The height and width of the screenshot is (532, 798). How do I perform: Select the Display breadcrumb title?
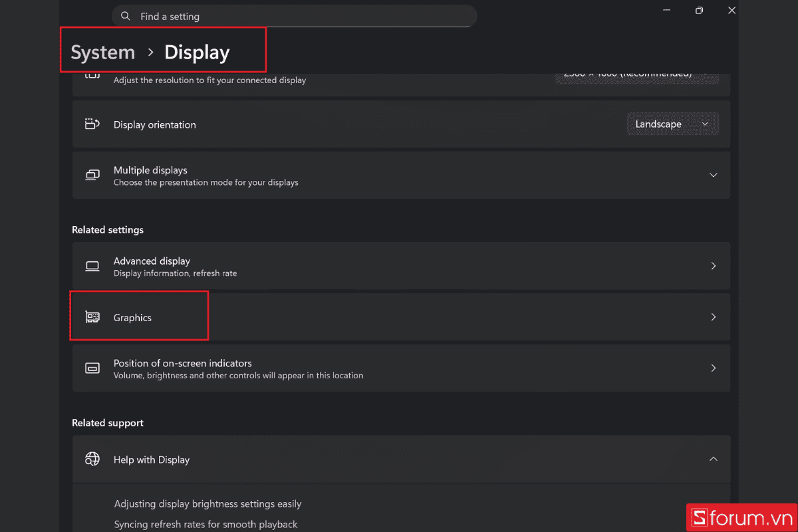pyautogui.click(x=197, y=53)
